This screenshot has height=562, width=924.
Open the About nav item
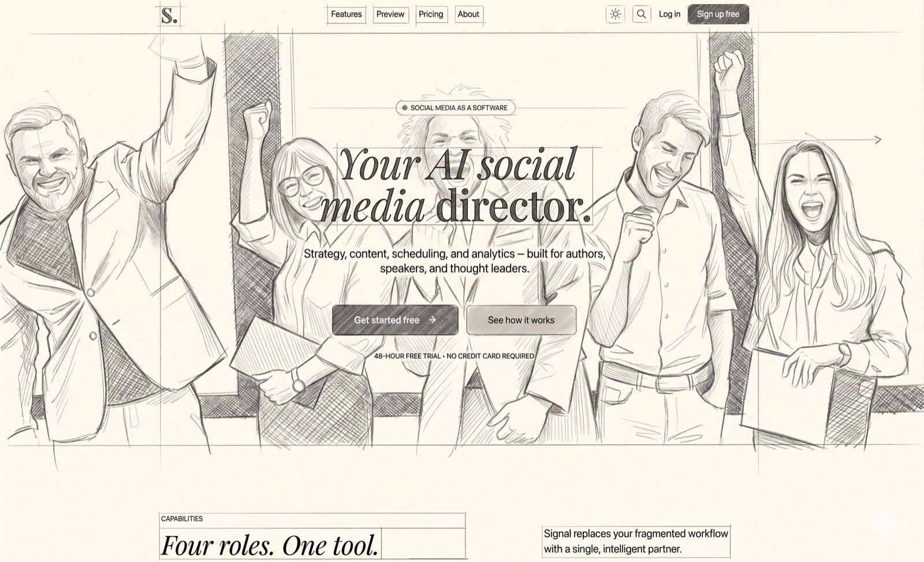point(468,14)
